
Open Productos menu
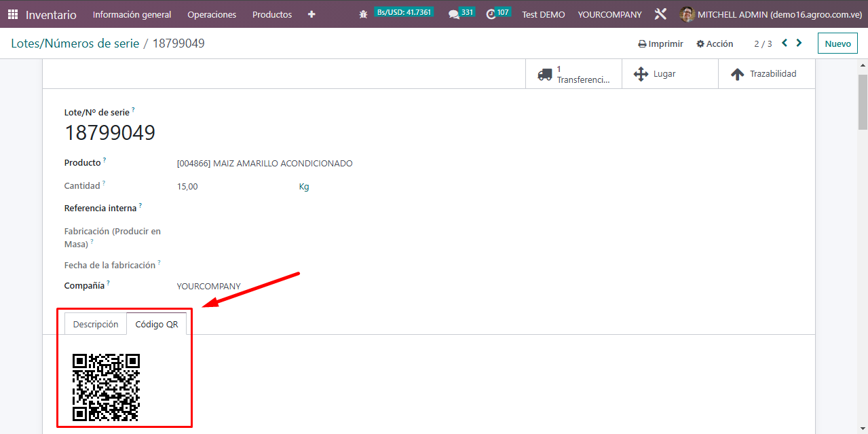pos(272,14)
